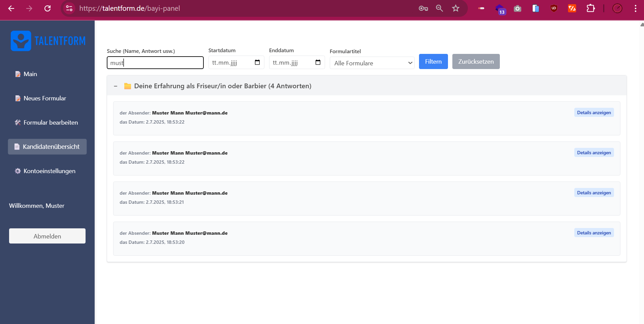Screen dimensions: 644x324
Task: Open Formular bearbeiten in sidebar
Action: coord(51,123)
